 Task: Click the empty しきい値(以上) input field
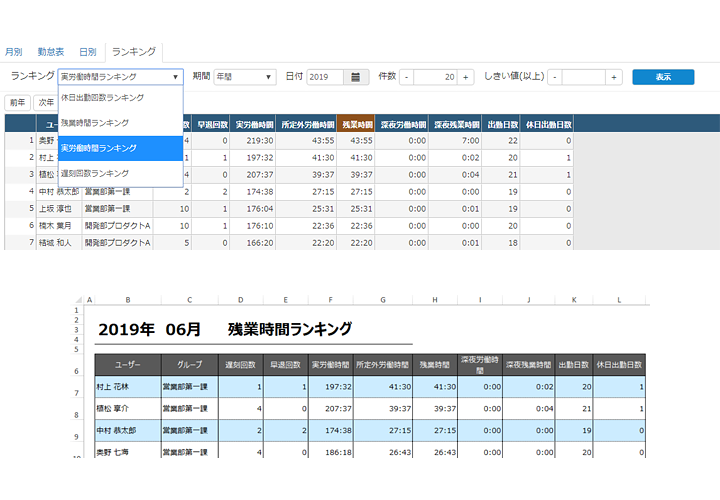pos(584,77)
